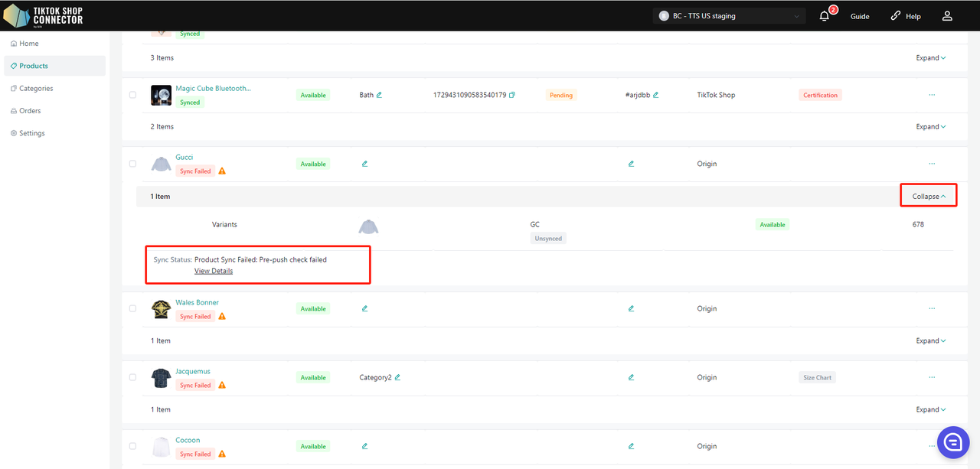The width and height of the screenshot is (980, 469).
Task: Open Categories in the sidebar
Action: pyautogui.click(x=54, y=88)
